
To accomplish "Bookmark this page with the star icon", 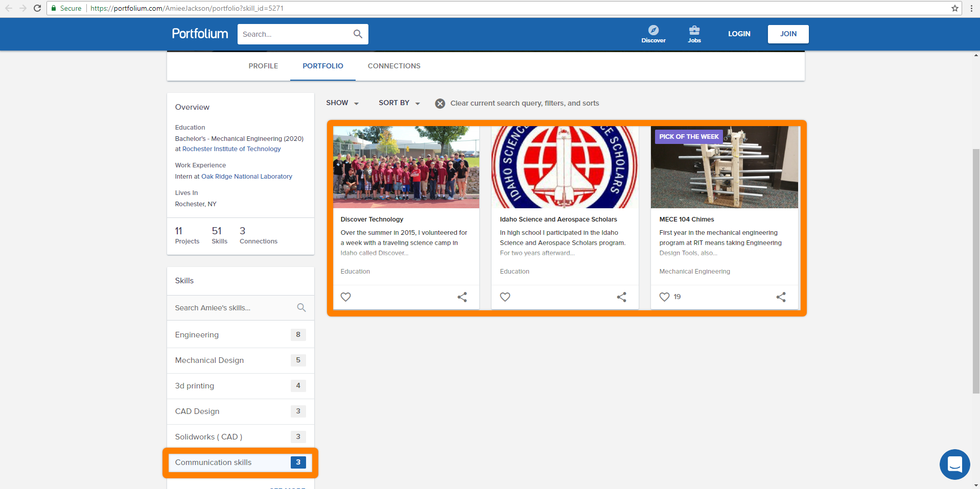I will click(x=955, y=8).
